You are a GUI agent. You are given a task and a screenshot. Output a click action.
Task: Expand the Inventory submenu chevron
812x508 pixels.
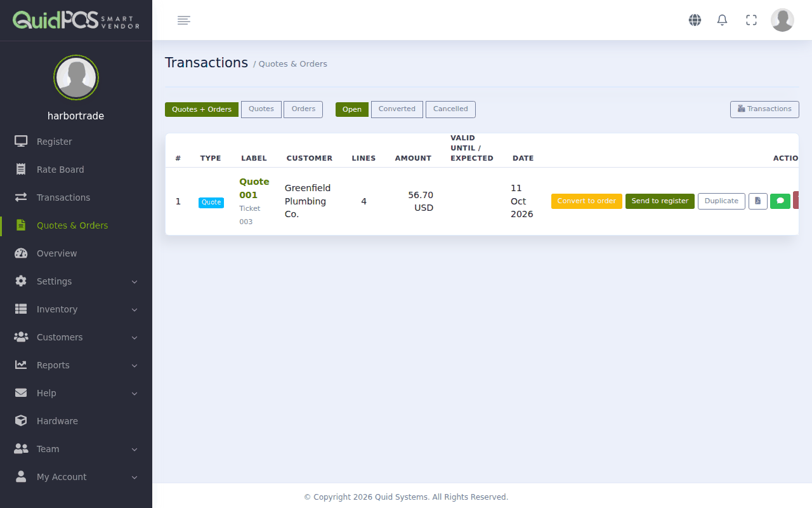[x=134, y=309]
